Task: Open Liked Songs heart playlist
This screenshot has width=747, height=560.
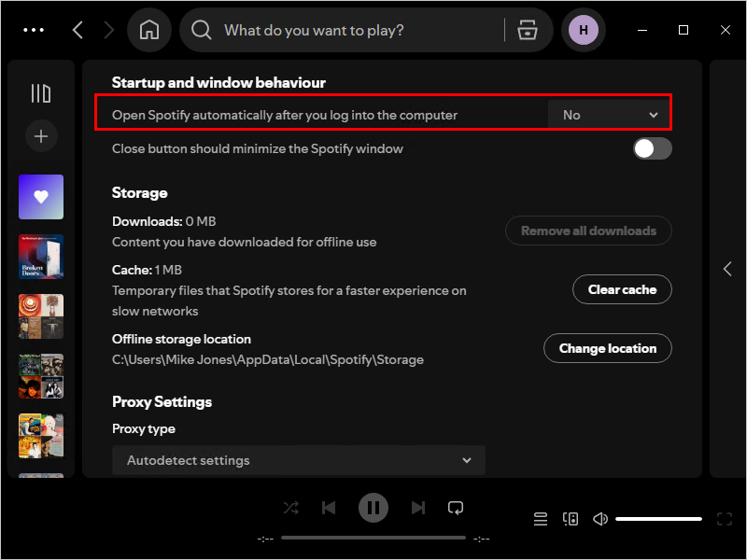Action: coord(41,197)
